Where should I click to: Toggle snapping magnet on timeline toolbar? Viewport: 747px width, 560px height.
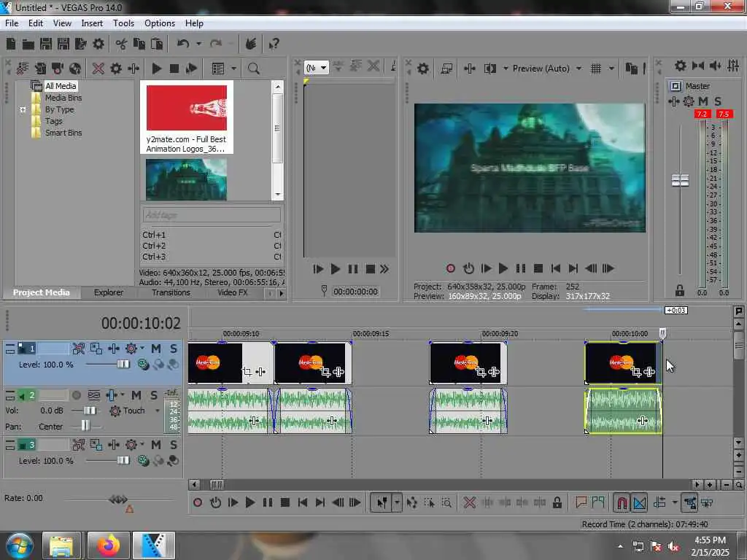(622, 502)
